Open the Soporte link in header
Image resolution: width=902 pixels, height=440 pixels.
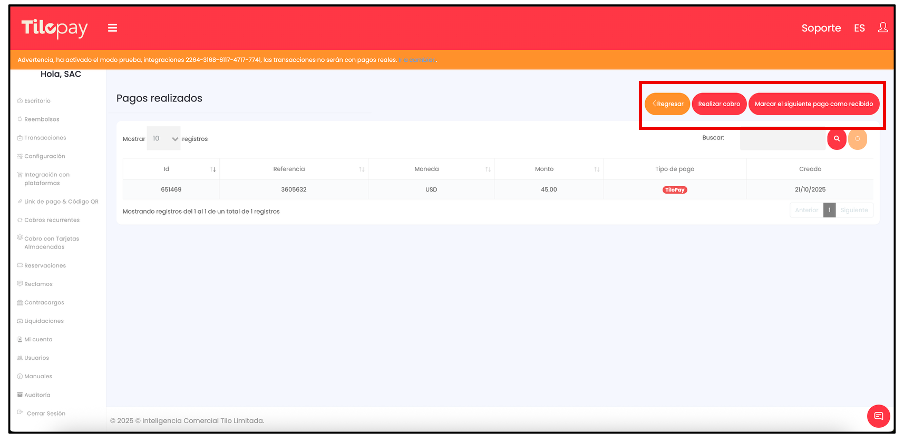coord(821,28)
